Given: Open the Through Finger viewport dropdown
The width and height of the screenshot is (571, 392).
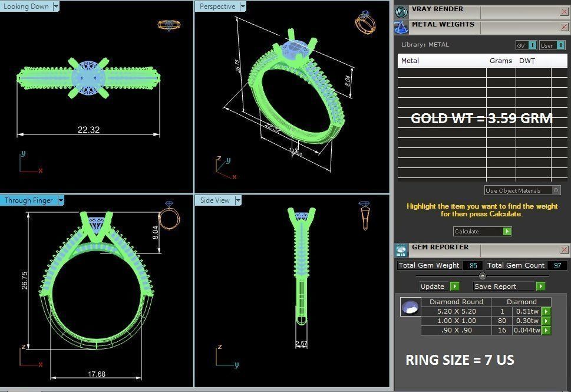Looking at the screenshot, I should click(x=61, y=200).
